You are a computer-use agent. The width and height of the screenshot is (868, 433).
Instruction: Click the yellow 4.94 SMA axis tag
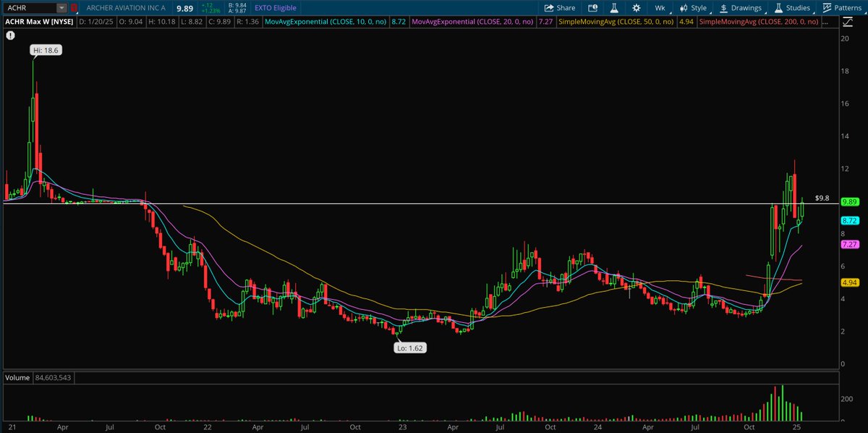pos(848,282)
